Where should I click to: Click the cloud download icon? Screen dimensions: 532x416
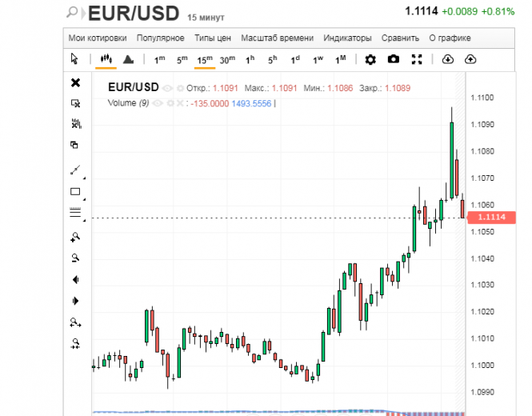[x=448, y=59]
